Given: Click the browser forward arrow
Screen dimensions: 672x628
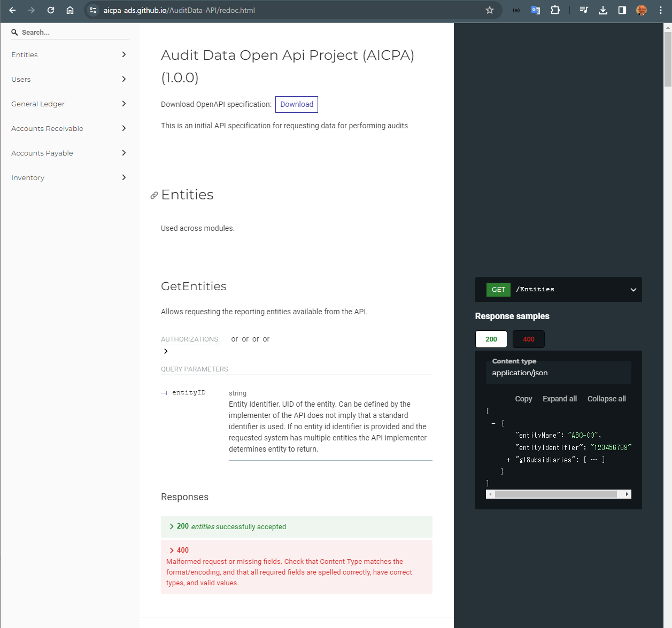Looking at the screenshot, I should pyautogui.click(x=32, y=10).
